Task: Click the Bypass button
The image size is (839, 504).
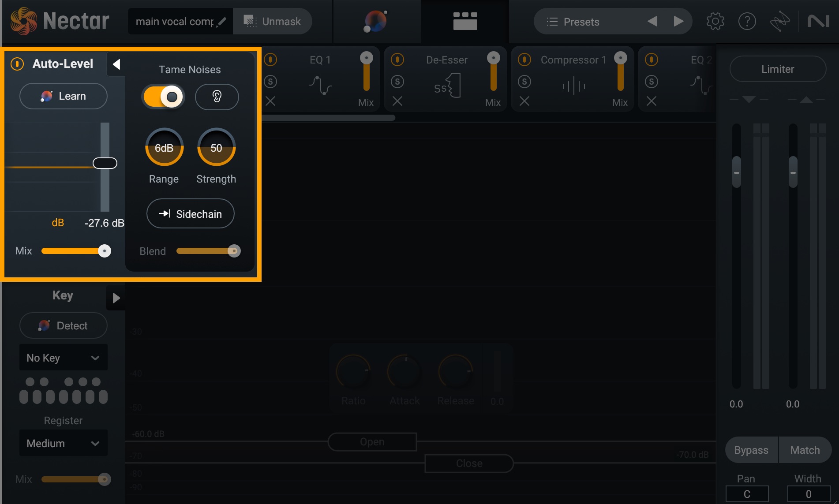Action: 751,450
